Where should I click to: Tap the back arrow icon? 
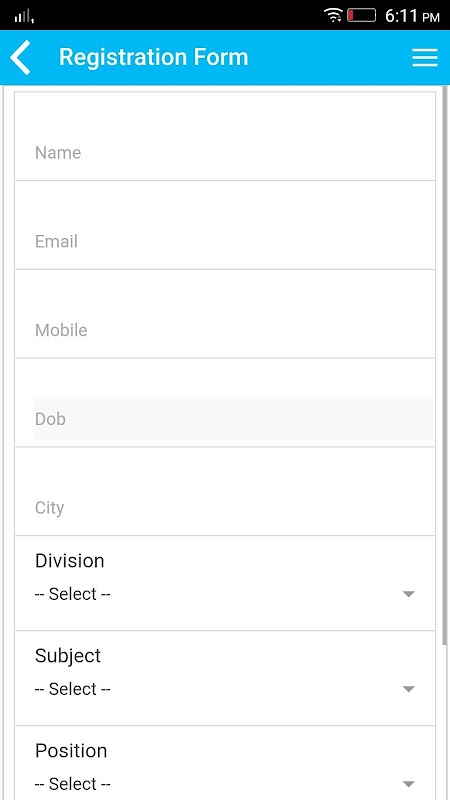coord(20,57)
